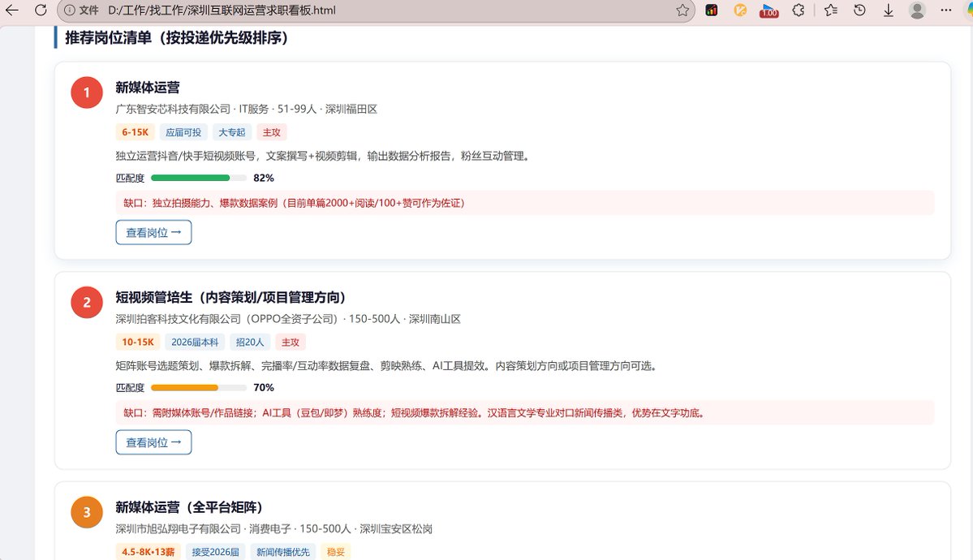The image size is (973, 560).
Task: Click the green 82% match progress bar
Action: coord(199,179)
